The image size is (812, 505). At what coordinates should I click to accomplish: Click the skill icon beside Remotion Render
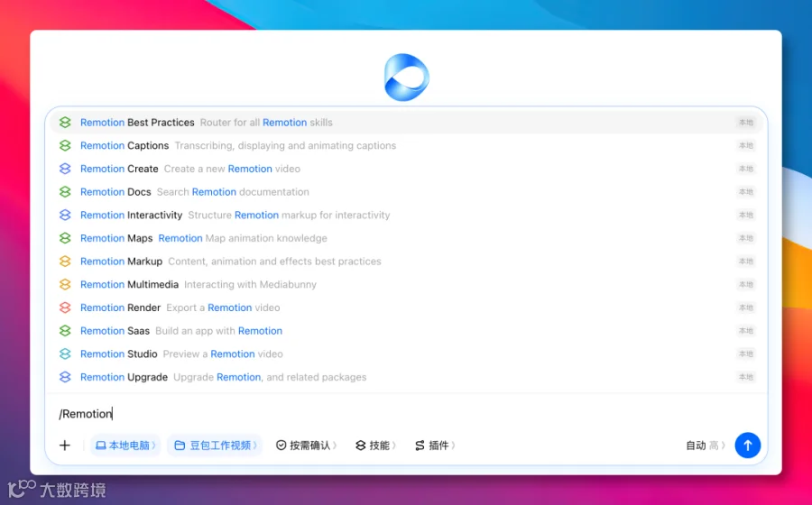(65, 308)
